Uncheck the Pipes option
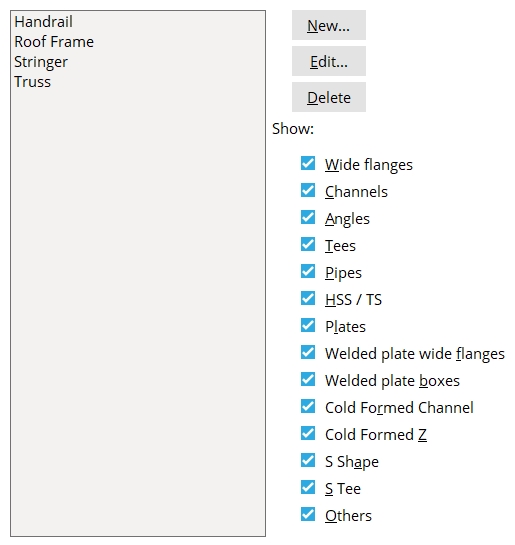 308,271
